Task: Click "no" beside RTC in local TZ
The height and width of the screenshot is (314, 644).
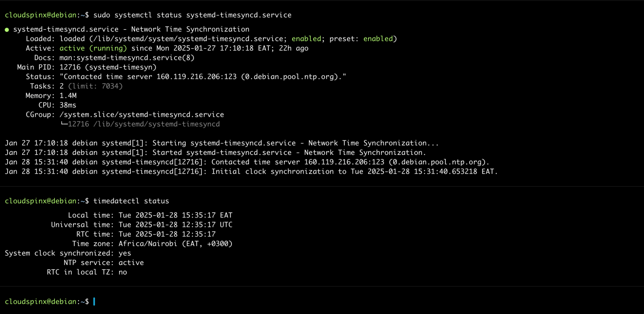Action: (x=122, y=272)
